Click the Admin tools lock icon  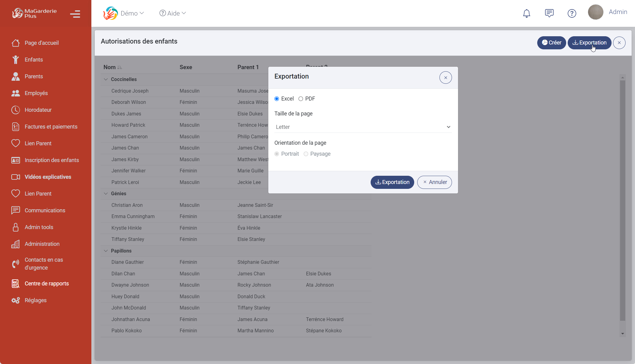coord(16,227)
